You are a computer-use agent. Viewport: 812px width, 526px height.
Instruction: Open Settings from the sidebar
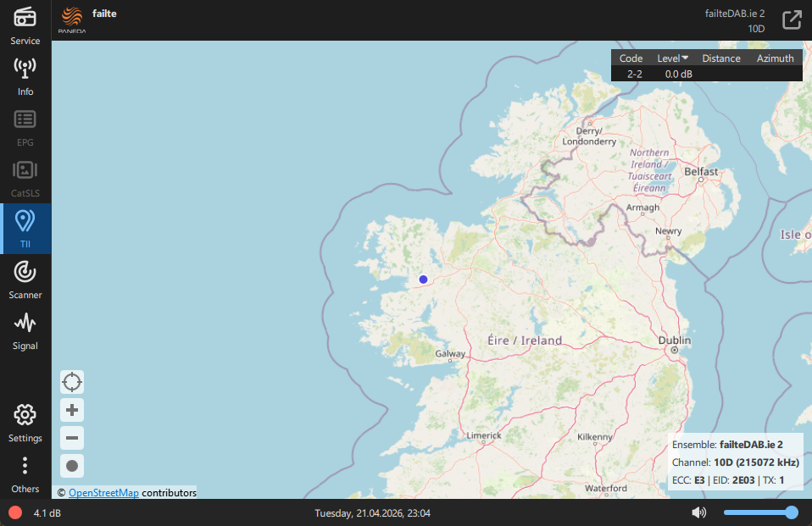coord(25,423)
